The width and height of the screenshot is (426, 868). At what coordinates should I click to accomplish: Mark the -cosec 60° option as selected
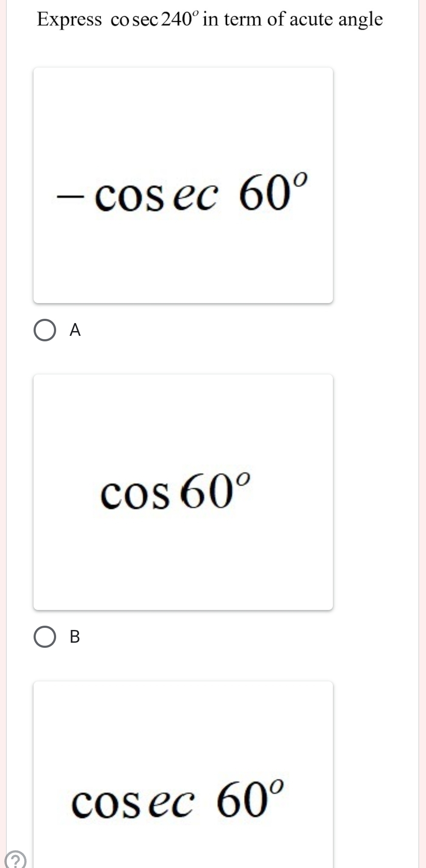click(x=45, y=329)
